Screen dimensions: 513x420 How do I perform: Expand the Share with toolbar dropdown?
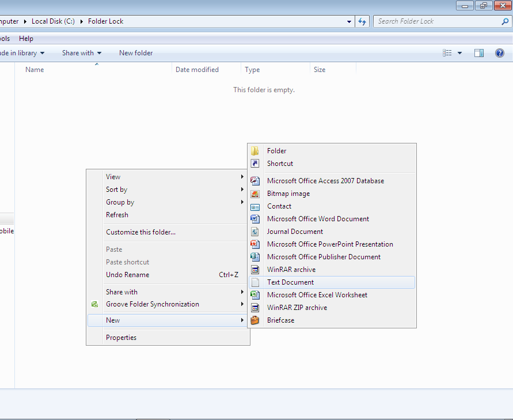tap(99, 53)
